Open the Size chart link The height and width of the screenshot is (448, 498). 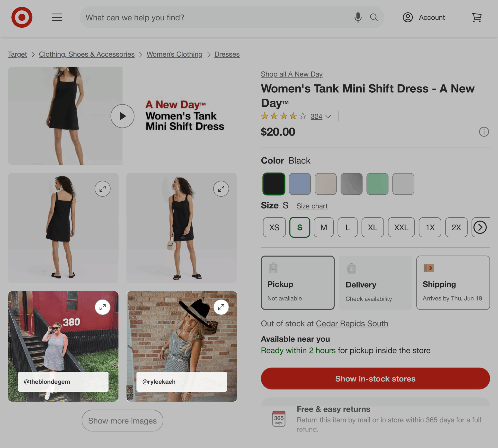point(312,206)
